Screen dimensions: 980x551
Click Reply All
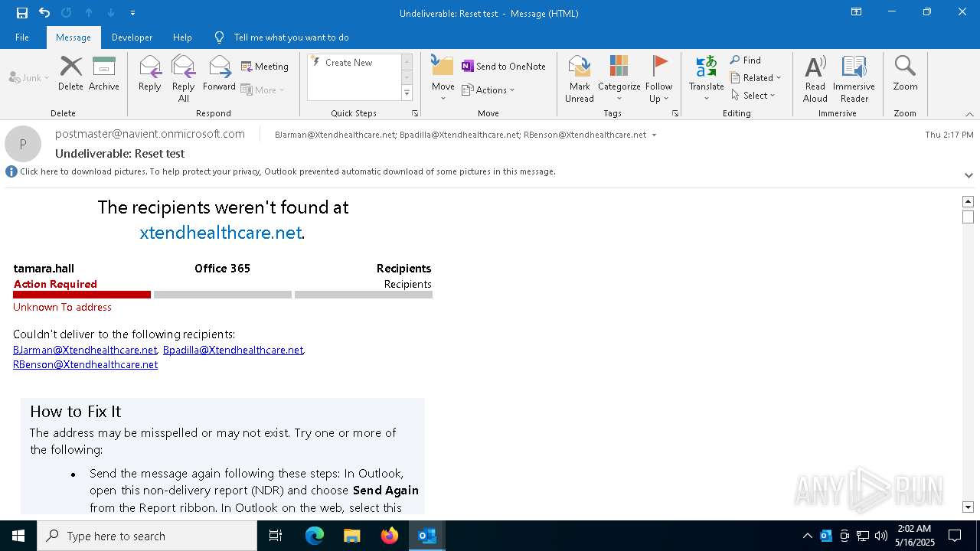tap(184, 78)
